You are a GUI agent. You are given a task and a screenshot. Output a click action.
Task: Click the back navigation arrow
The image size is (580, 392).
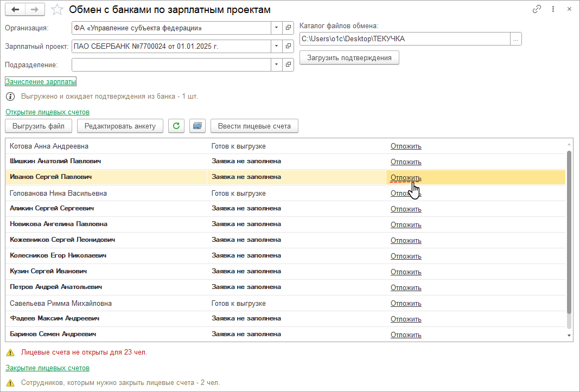pyautogui.click(x=15, y=10)
